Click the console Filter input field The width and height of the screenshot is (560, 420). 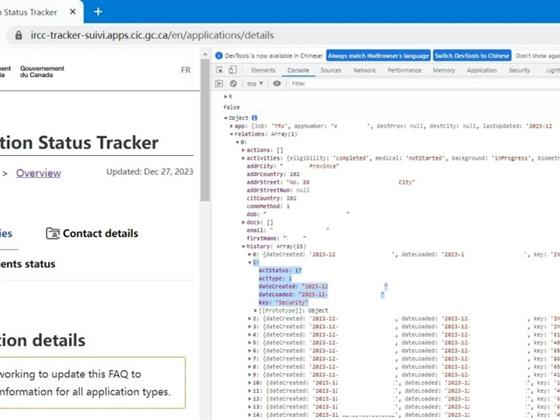421,84
